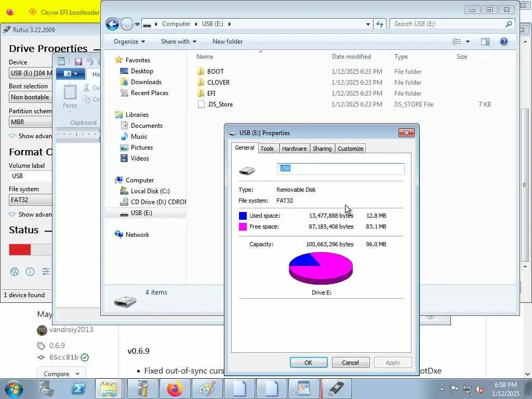The height and width of the screenshot is (399, 532).
Task: Open Rufus Partition scheme MBR dropdown
Action: pos(31,122)
